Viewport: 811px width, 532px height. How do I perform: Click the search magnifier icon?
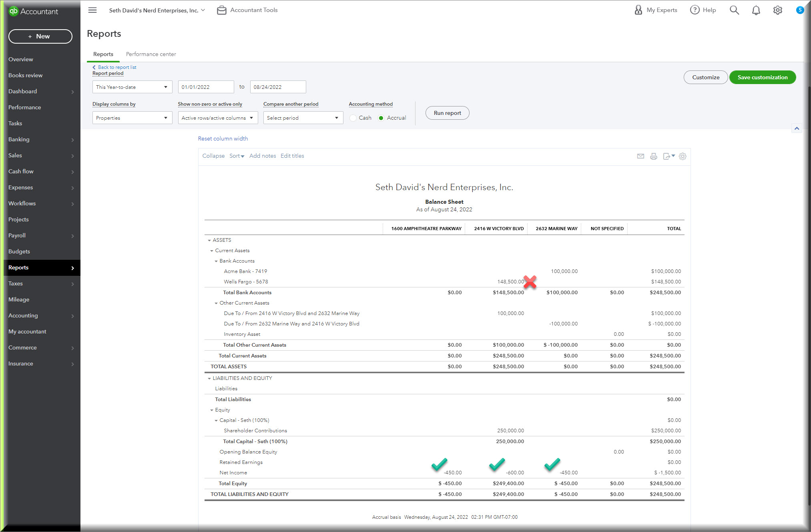(734, 10)
